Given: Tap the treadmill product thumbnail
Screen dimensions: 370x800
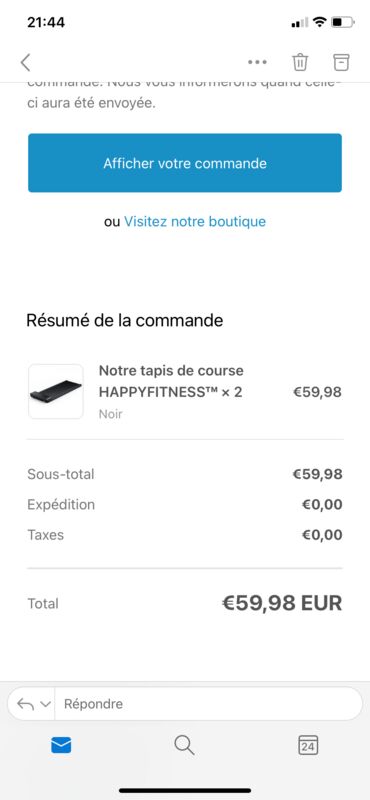Looking at the screenshot, I should pos(56,391).
